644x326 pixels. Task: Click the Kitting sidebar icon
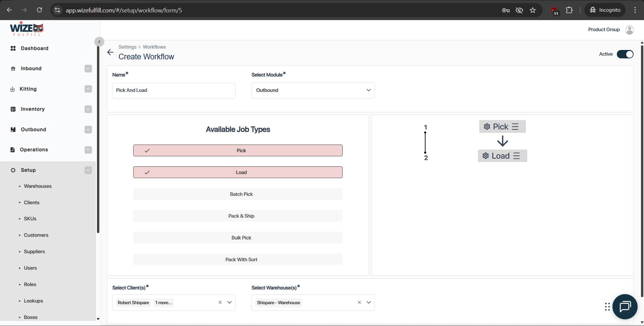pyautogui.click(x=12, y=89)
